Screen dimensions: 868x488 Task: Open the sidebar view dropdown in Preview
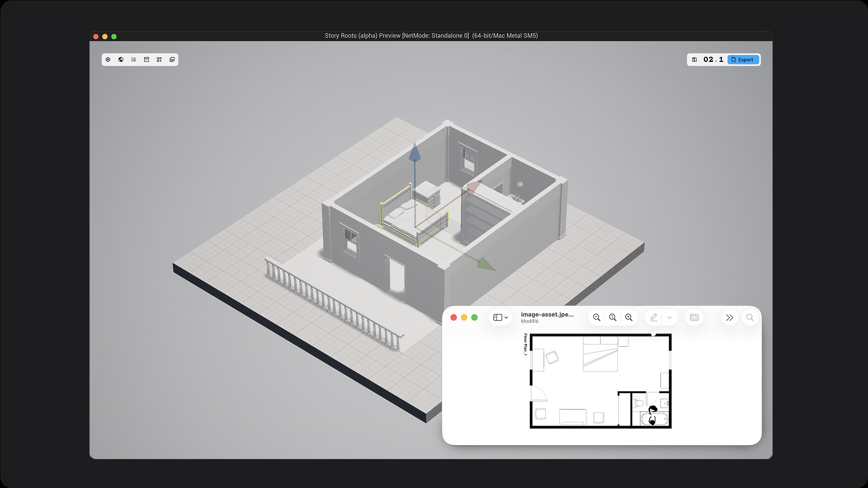click(500, 318)
